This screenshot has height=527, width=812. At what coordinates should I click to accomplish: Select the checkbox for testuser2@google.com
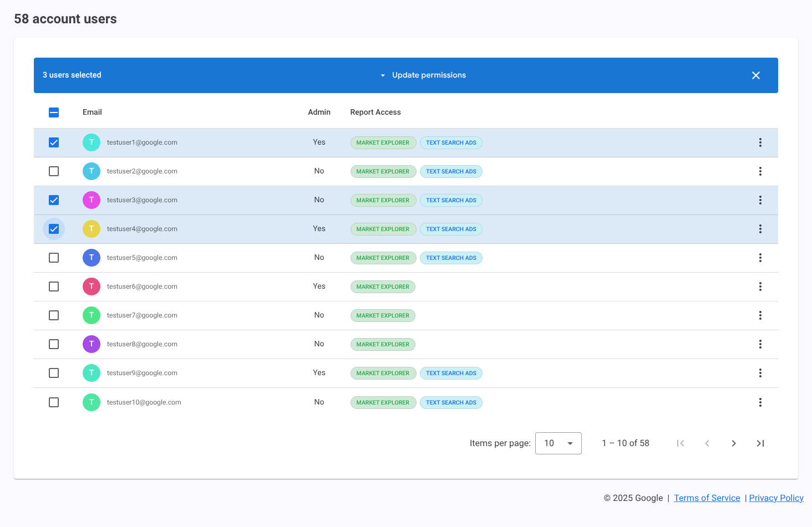(x=54, y=171)
